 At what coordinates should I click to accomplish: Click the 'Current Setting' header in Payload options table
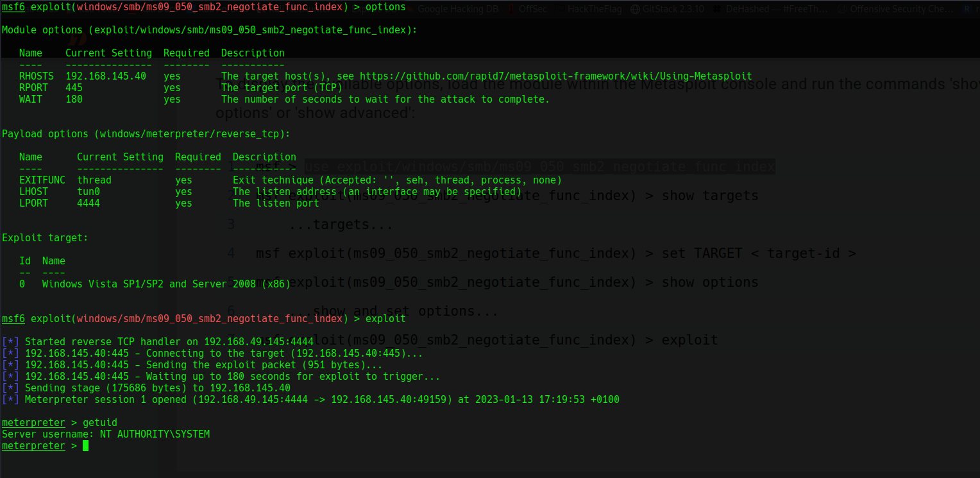coord(120,157)
